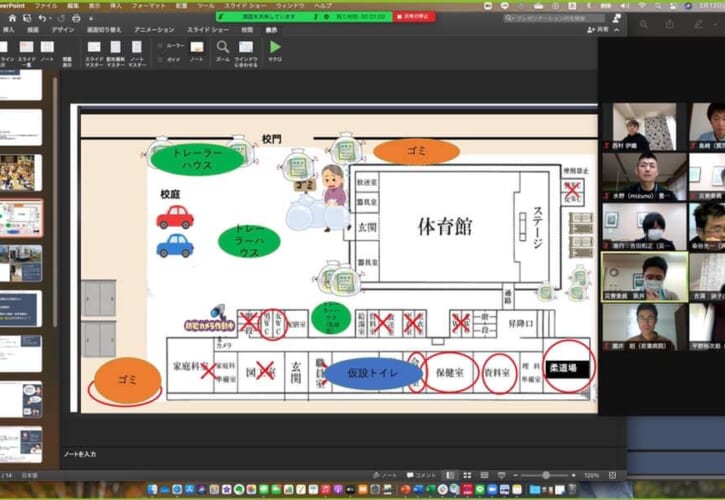Select スライド一覧 (slide sorter) view in ribbon
This screenshot has width=725, height=500.
click(26, 52)
